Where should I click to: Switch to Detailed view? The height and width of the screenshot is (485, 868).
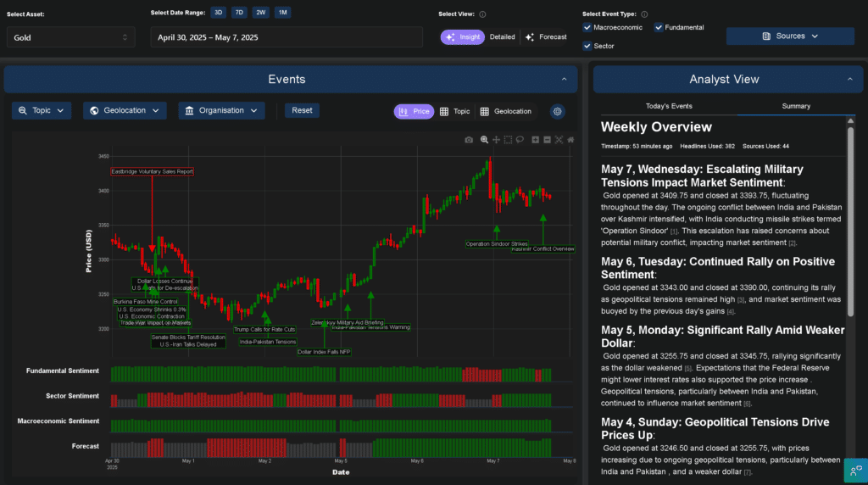click(502, 37)
